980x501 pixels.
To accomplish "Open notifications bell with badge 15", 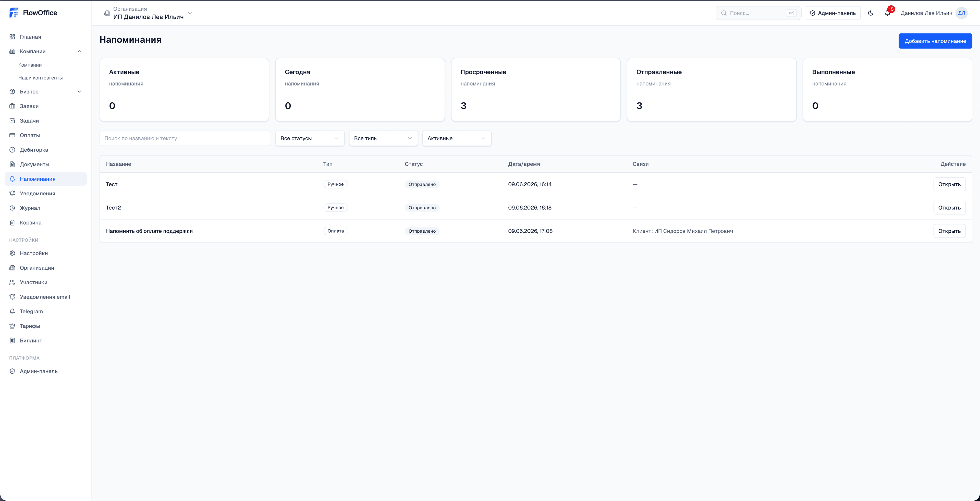I will click(x=888, y=13).
